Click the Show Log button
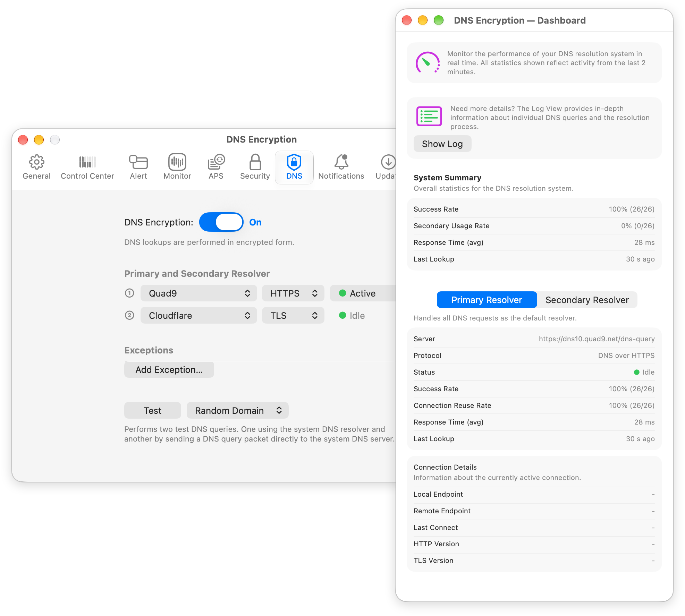Image resolution: width=685 pixels, height=616 pixels. pyautogui.click(x=442, y=144)
